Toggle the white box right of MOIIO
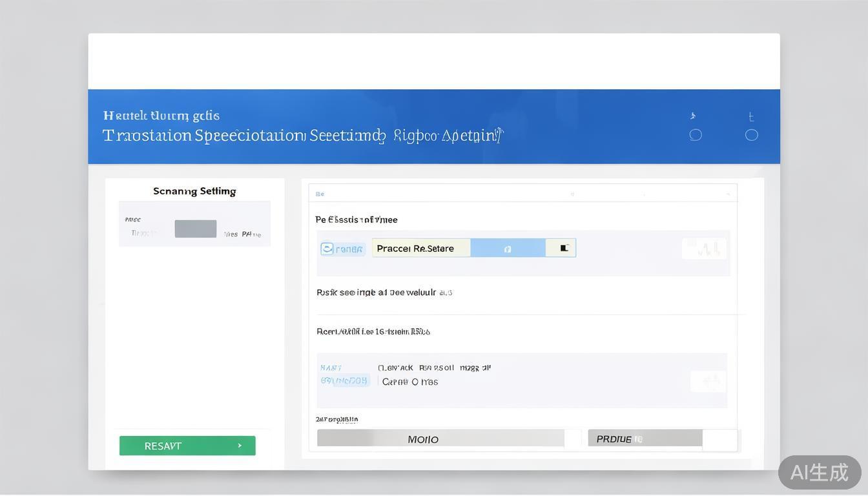This screenshot has width=868, height=496. coord(572,439)
